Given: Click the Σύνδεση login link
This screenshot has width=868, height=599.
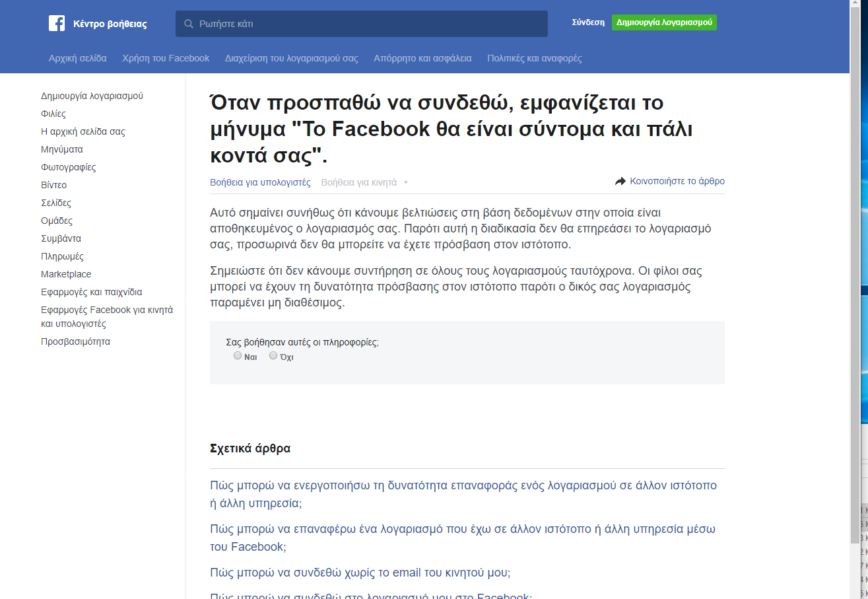Looking at the screenshot, I should [588, 22].
